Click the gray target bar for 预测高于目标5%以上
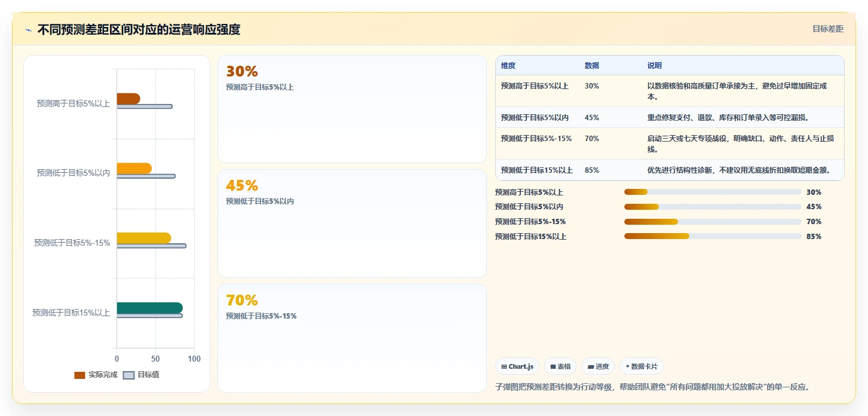Image resolution: width=868 pixels, height=416 pixels. [145, 106]
